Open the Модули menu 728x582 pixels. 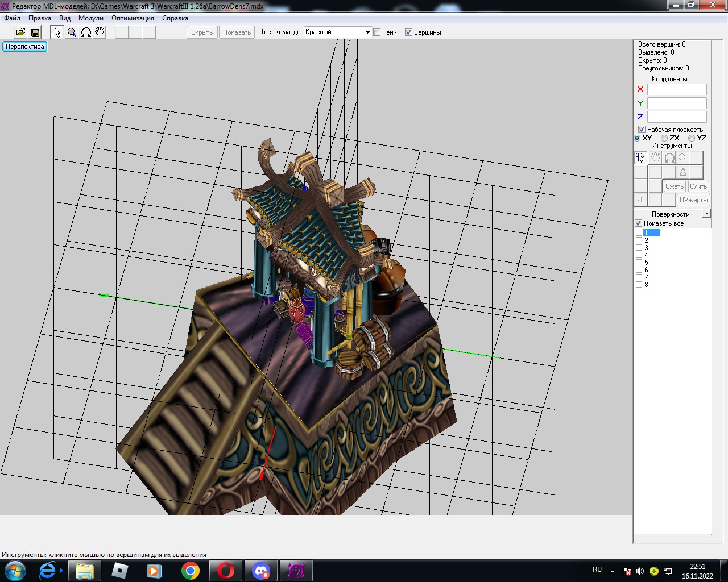point(91,18)
